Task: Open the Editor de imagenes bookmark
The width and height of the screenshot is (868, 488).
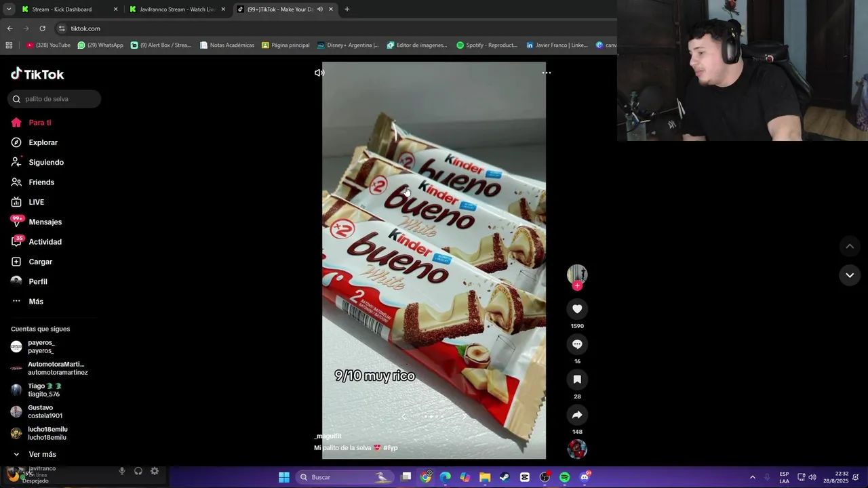Action: pyautogui.click(x=417, y=45)
